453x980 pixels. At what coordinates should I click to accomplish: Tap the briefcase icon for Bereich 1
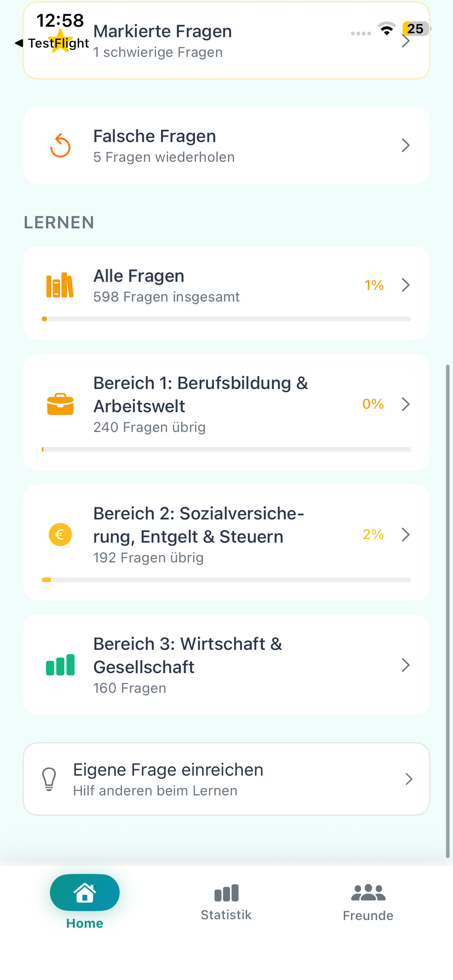pos(60,404)
